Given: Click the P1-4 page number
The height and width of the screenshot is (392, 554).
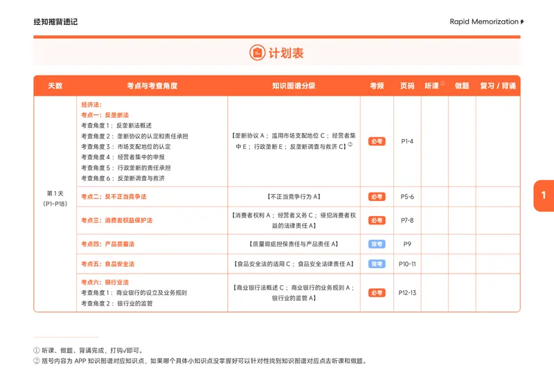Looking at the screenshot, I should pos(407,141).
